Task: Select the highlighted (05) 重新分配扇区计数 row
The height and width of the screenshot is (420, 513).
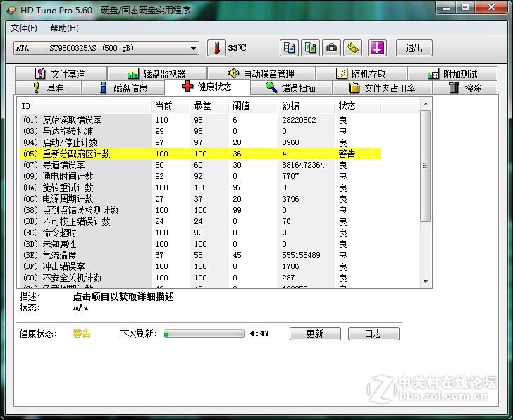Action: (200, 154)
